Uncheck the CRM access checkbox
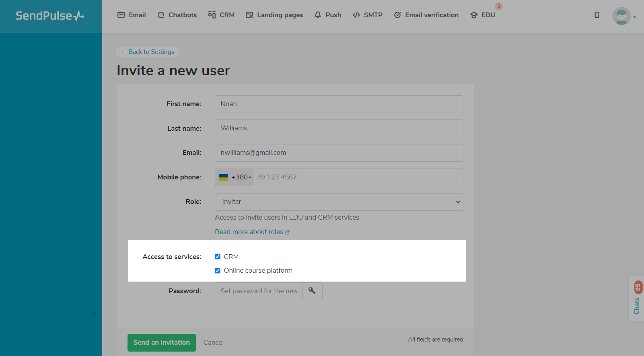644x356 pixels. (218, 257)
